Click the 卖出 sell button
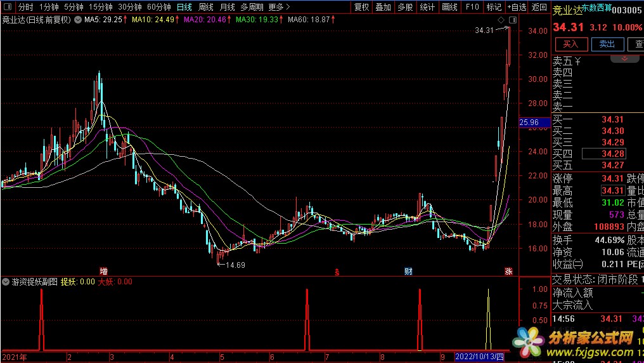The image size is (644, 363). pyautogui.click(x=607, y=44)
